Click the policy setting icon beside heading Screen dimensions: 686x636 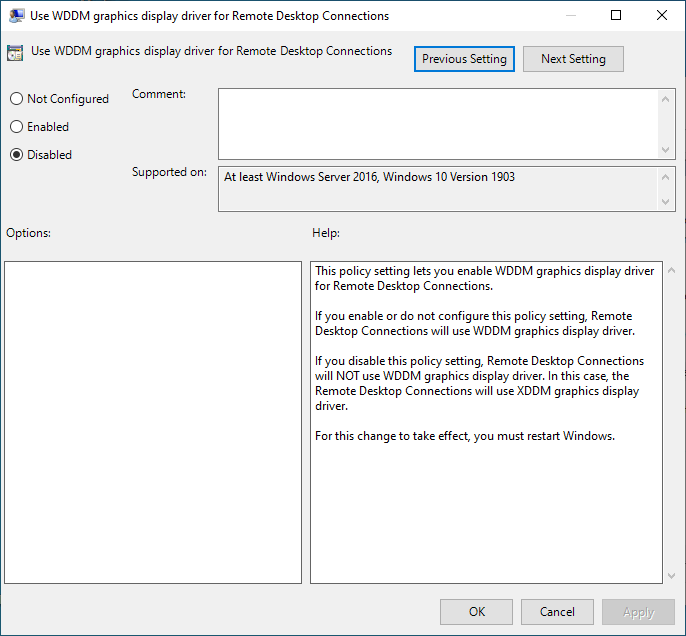pos(15,53)
